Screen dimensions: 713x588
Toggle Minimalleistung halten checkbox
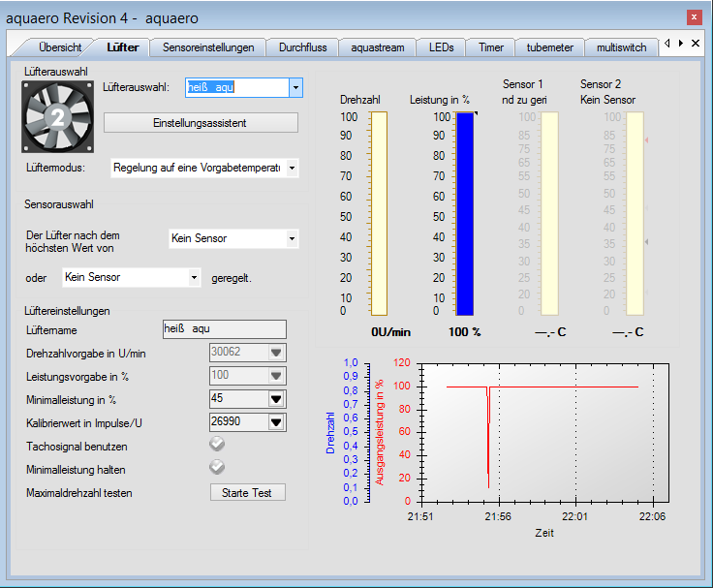pos(218,468)
